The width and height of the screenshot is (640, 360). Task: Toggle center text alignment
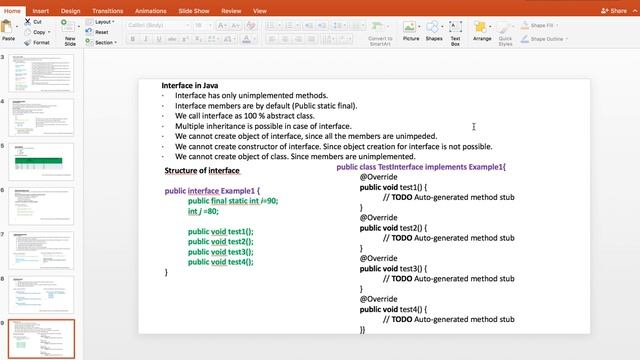click(x=285, y=39)
